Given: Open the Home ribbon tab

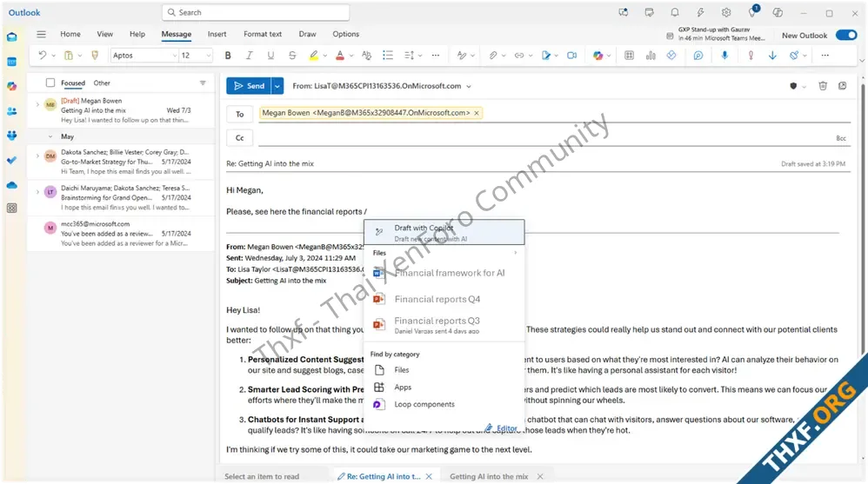Looking at the screenshot, I should (70, 34).
